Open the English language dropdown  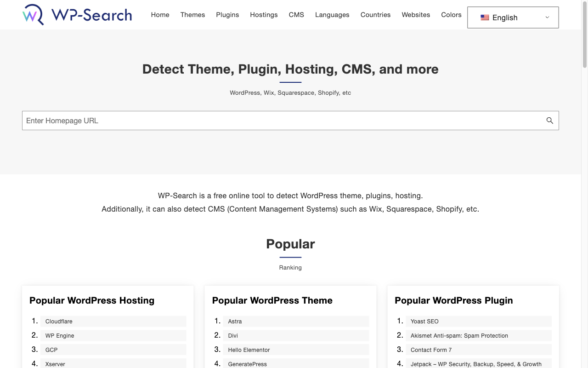(x=512, y=17)
